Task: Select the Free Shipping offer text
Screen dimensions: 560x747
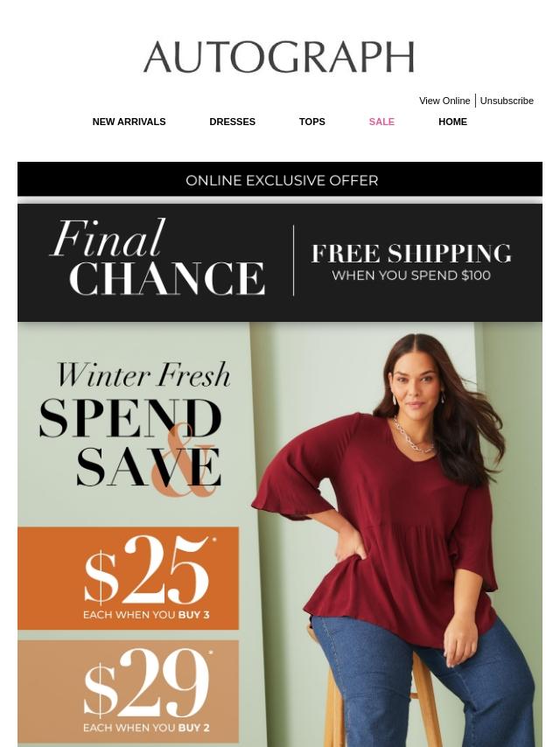Action: [x=411, y=253]
